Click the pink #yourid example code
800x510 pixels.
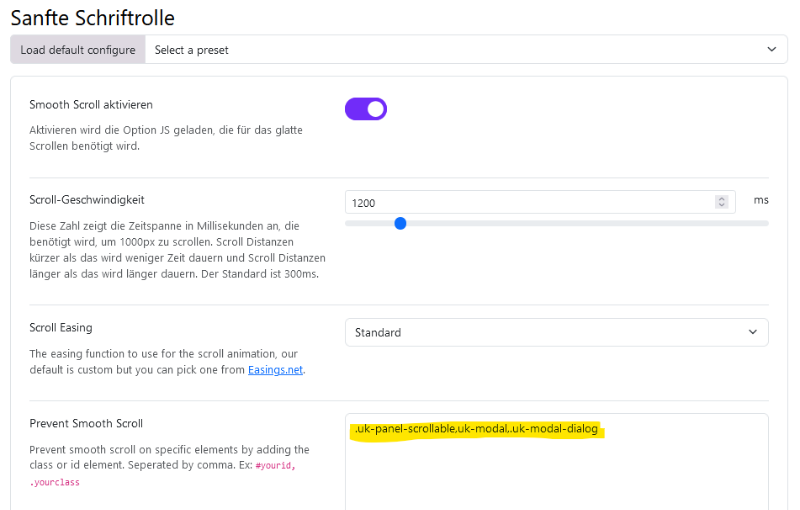[276, 466]
